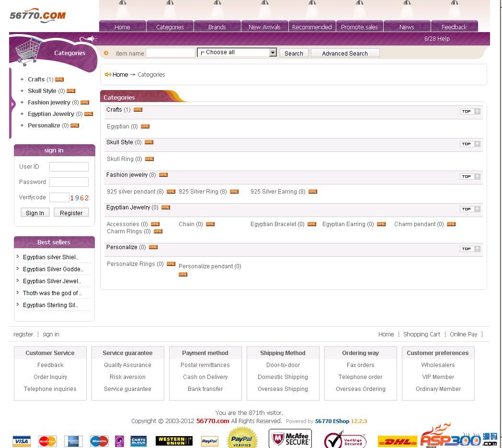Open the Online Pay footer link
The width and height of the screenshot is (502, 448).
[463, 334]
